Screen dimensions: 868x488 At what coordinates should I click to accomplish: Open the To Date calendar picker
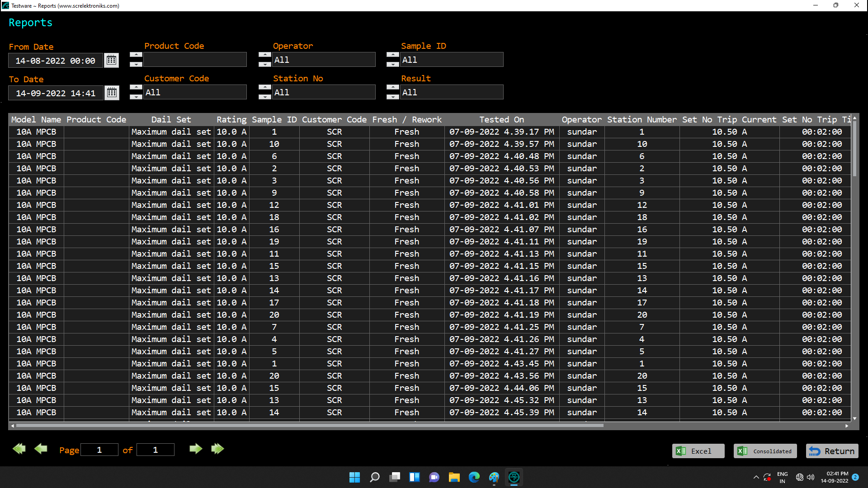click(111, 93)
